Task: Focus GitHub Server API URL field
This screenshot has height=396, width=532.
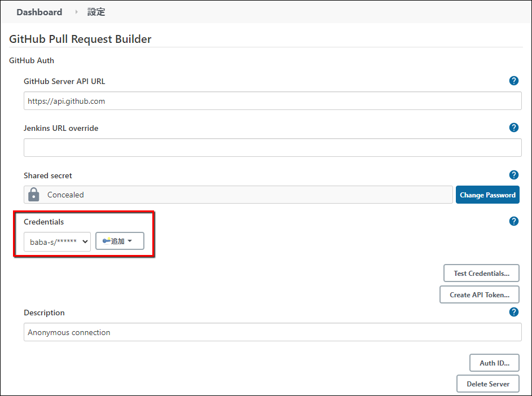Action: [272, 101]
